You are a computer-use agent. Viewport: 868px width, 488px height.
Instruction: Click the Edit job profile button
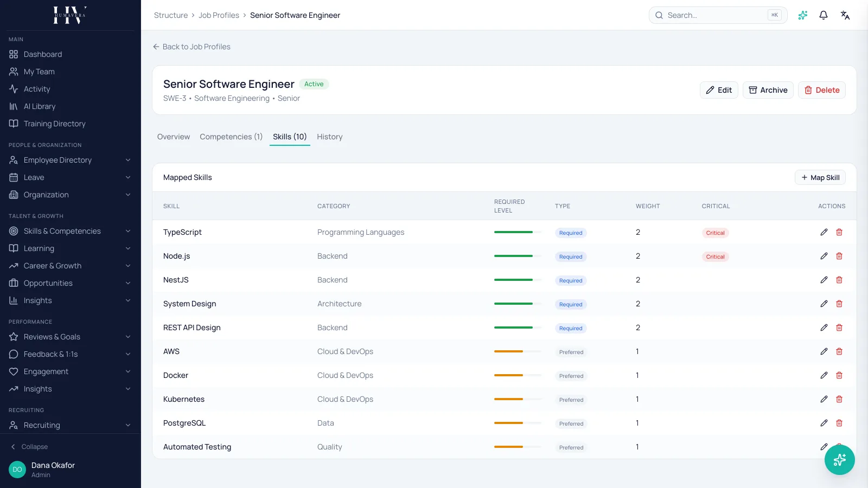(719, 90)
